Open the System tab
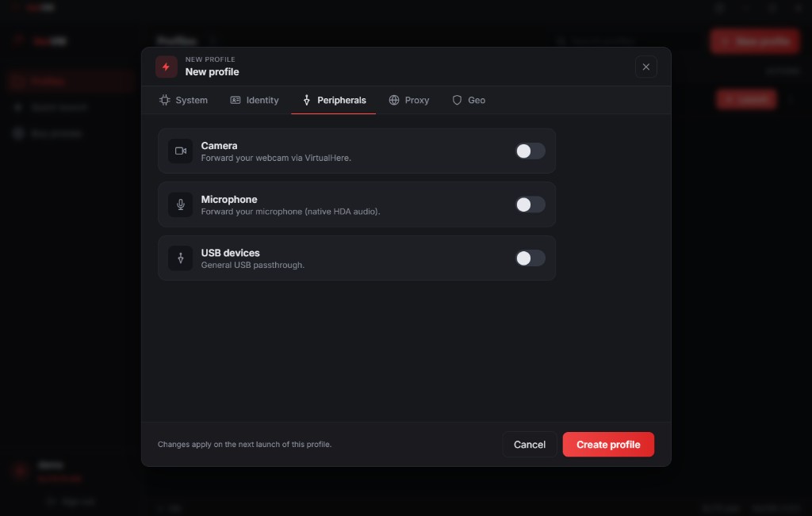Viewport: 812px width, 516px height. coord(183,100)
